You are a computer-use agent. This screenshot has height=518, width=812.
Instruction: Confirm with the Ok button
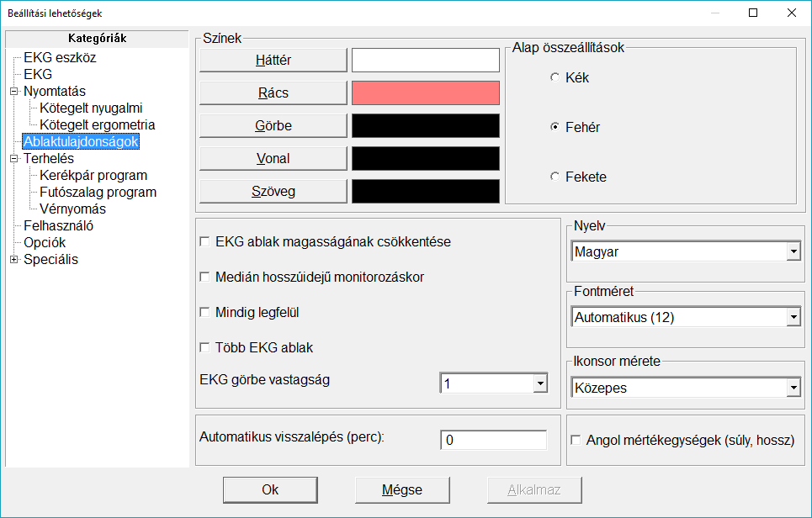click(270, 489)
